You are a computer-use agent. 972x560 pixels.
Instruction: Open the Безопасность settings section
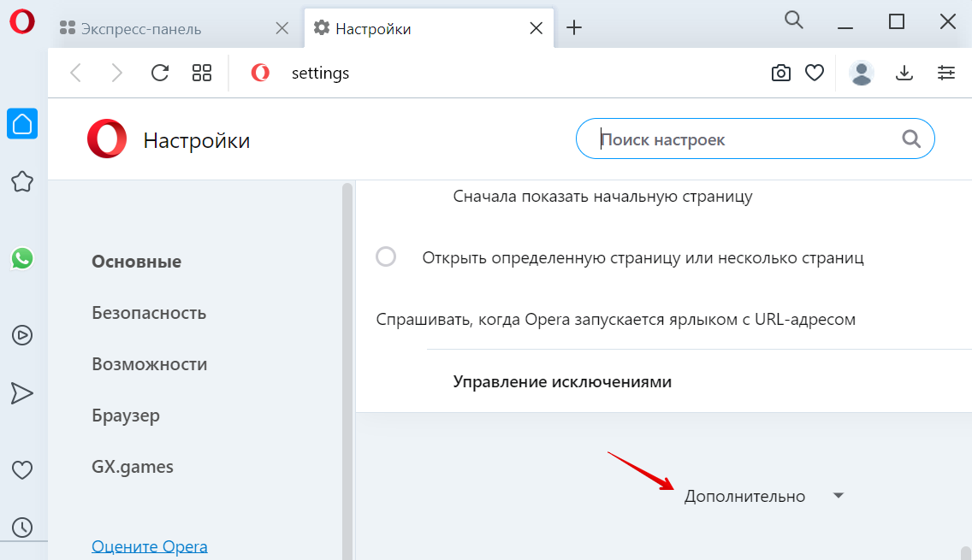coord(149,313)
